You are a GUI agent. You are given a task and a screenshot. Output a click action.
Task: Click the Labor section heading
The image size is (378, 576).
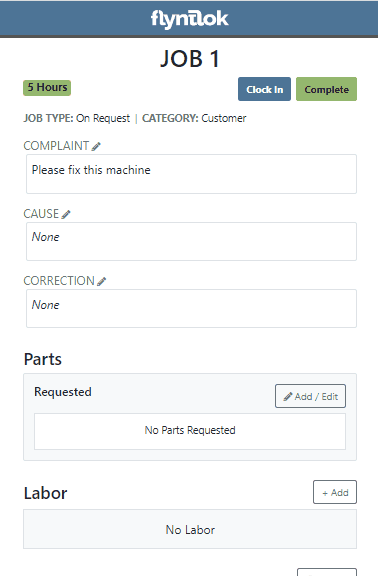(x=46, y=493)
